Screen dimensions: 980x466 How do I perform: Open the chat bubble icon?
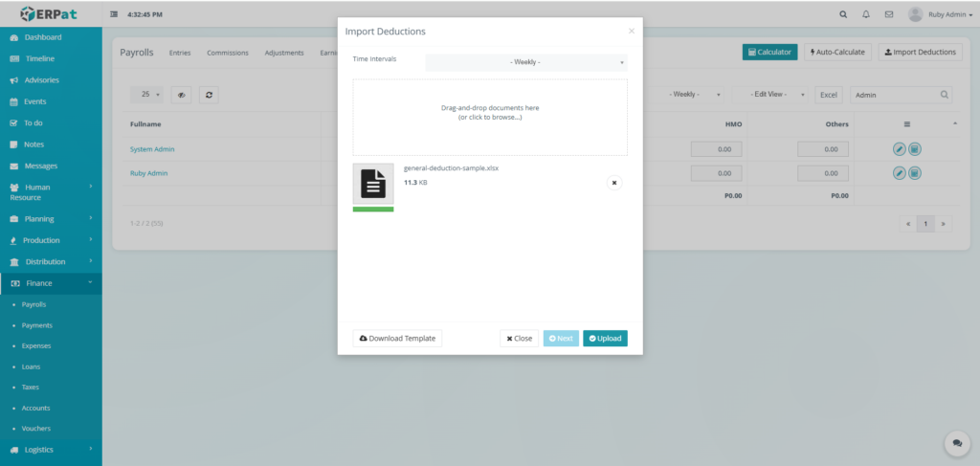pos(956,443)
